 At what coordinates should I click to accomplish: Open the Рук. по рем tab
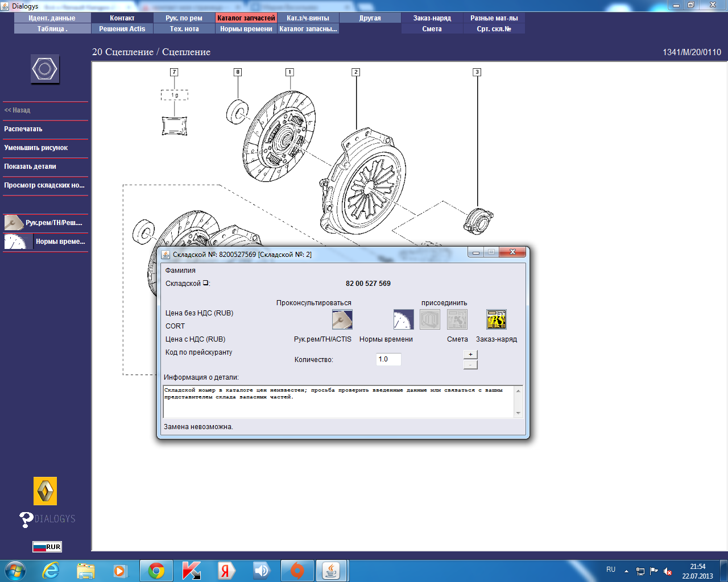[184, 18]
